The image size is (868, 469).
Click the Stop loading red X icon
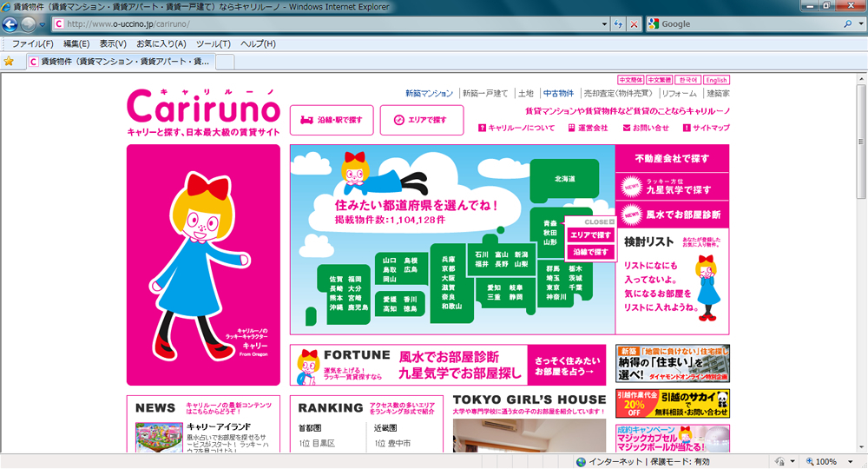(x=635, y=23)
